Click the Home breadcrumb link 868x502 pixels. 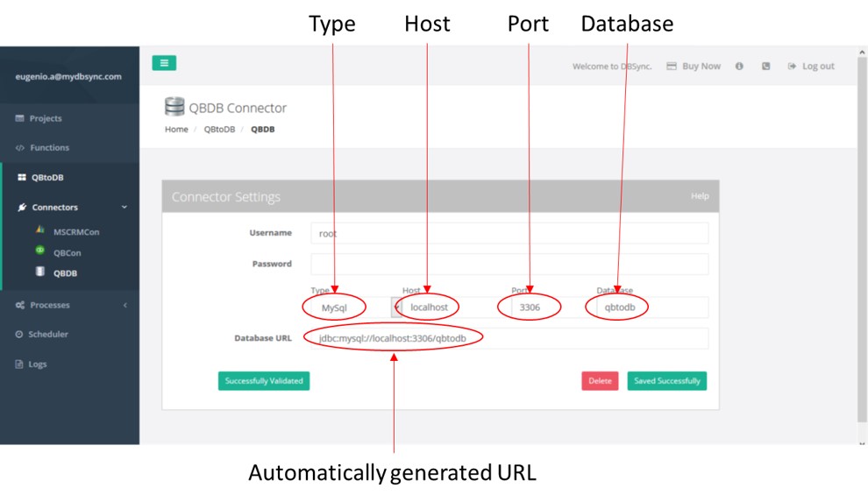click(176, 130)
